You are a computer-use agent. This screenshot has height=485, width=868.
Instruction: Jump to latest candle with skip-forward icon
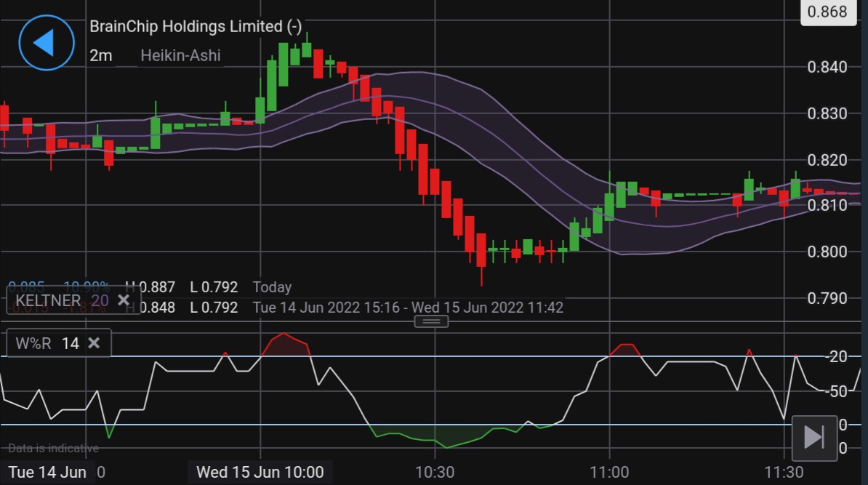pos(813,437)
